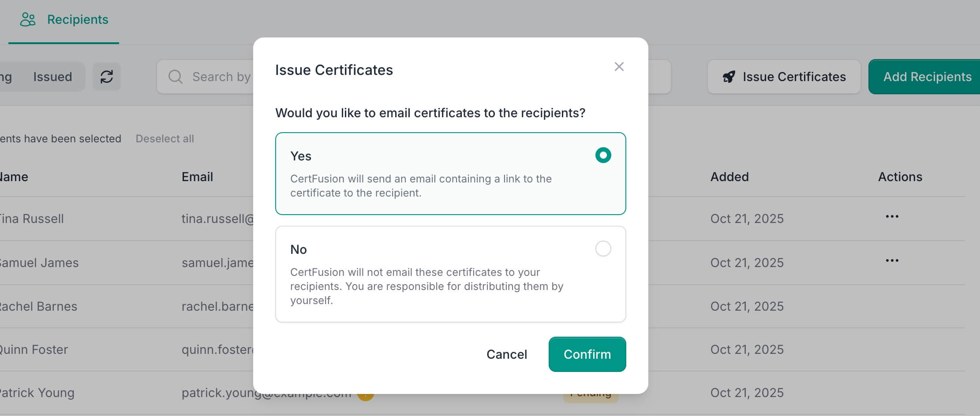Switch to the Recipients tab
Image resolution: width=980 pixels, height=416 pixels.
click(77, 20)
